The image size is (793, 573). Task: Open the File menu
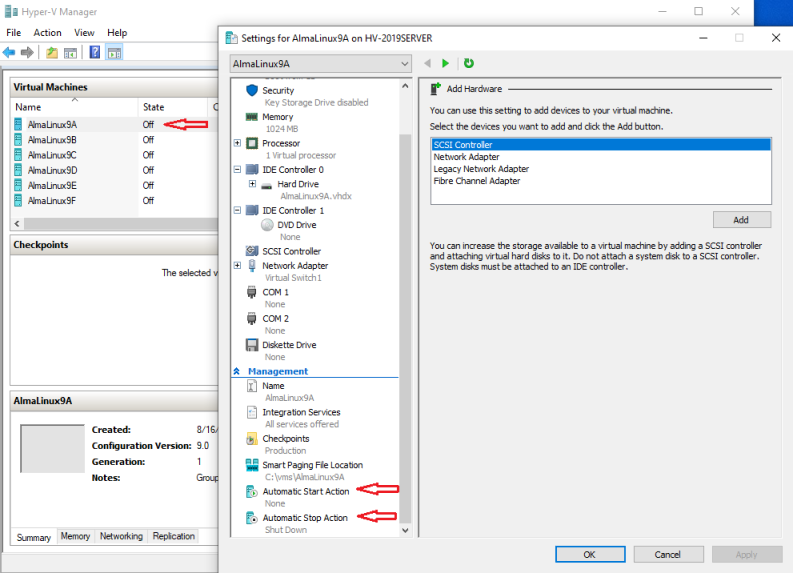[x=14, y=33]
